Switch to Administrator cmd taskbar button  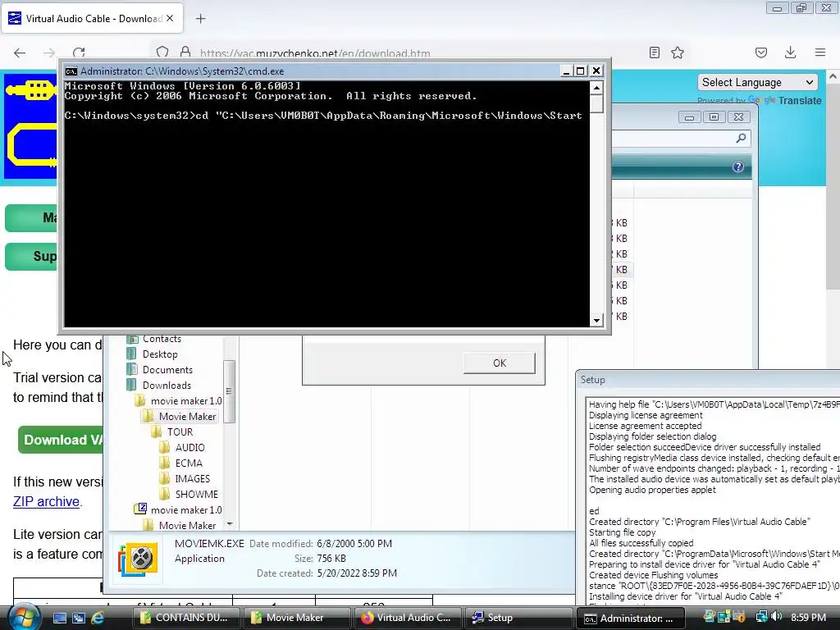(631, 619)
